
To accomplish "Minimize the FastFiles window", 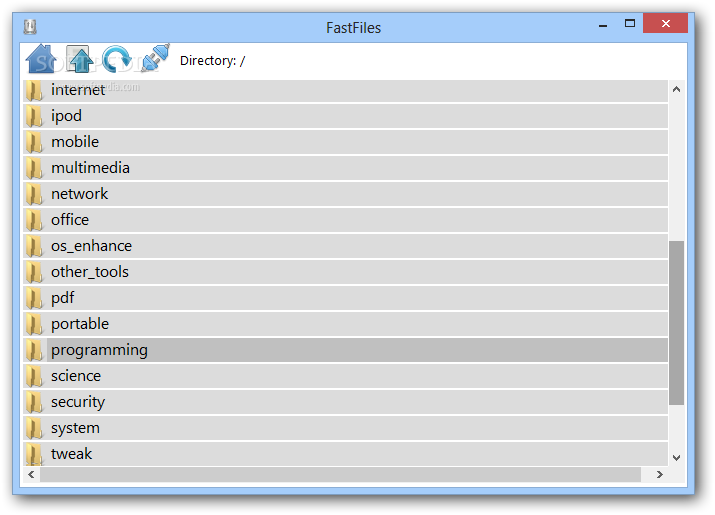I will click(x=603, y=25).
